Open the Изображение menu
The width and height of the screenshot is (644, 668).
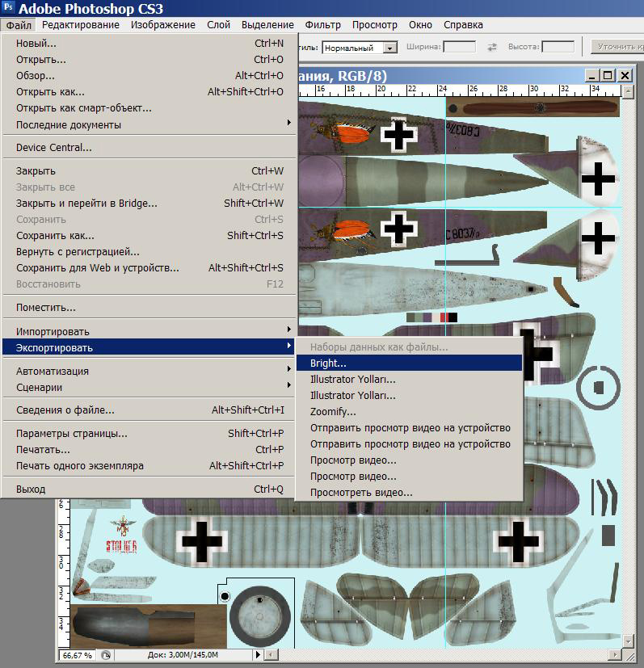point(162,25)
